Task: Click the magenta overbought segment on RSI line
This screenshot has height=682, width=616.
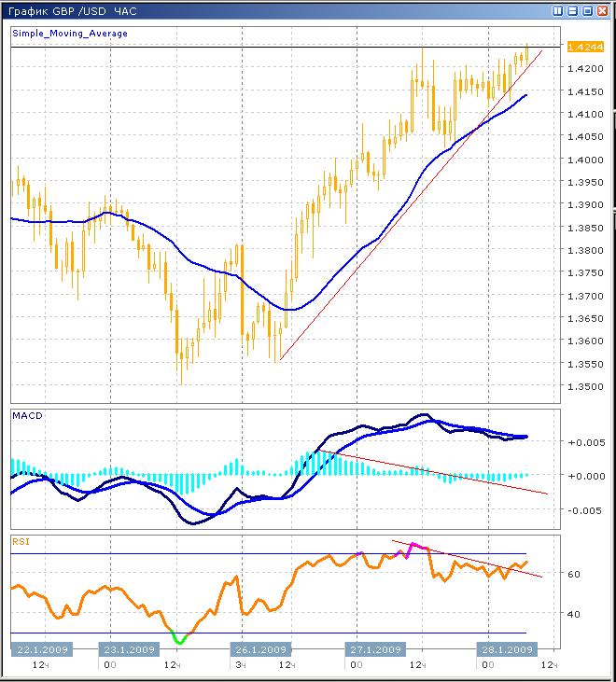Action: click(415, 546)
